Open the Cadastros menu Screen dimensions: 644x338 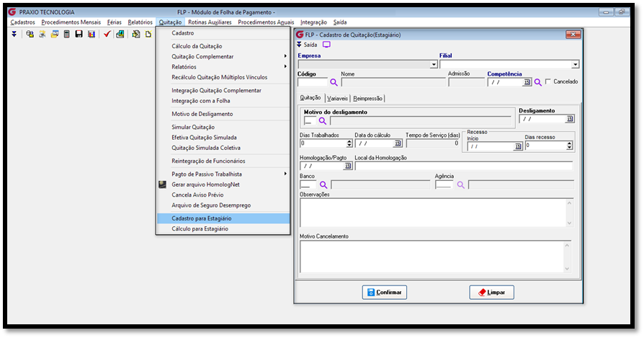point(22,22)
